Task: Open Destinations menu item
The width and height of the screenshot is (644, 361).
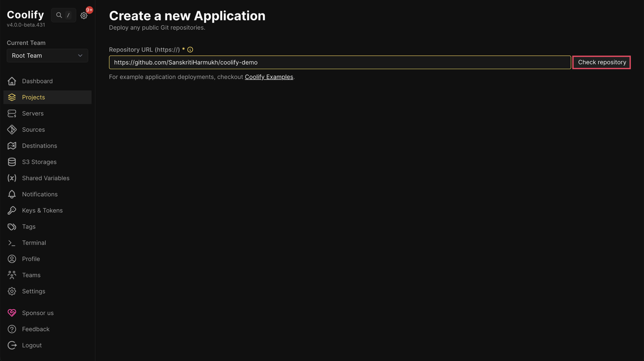Action: pyautogui.click(x=47, y=146)
